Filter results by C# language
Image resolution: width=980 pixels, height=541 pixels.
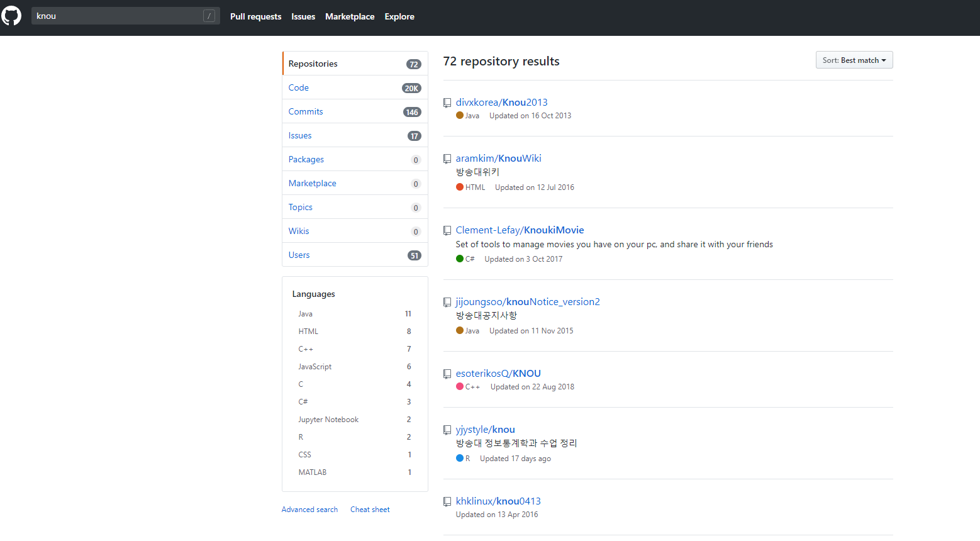355,402
